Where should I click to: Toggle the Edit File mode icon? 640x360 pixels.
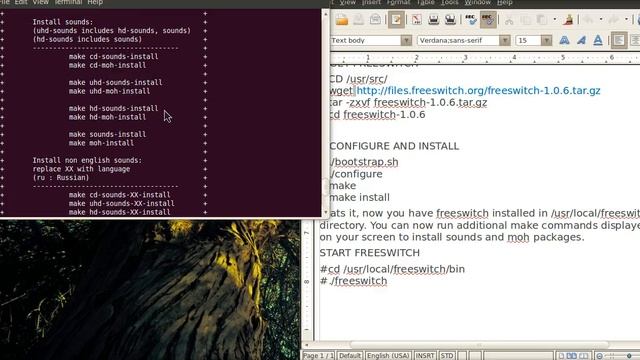pyautogui.click(x=396, y=20)
